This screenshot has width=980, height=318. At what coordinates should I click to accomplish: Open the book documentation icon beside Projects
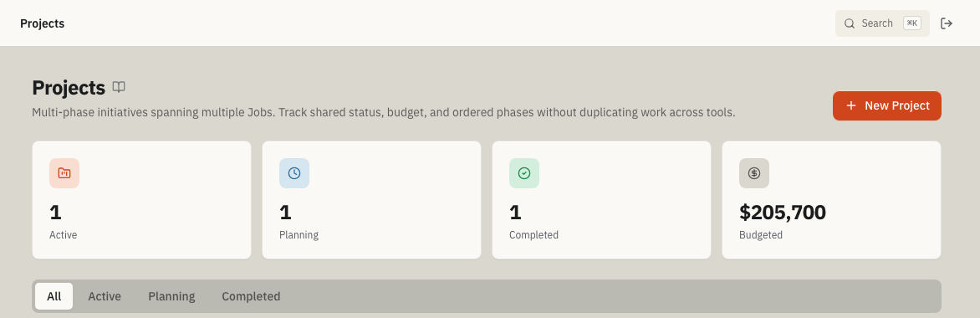pos(119,87)
